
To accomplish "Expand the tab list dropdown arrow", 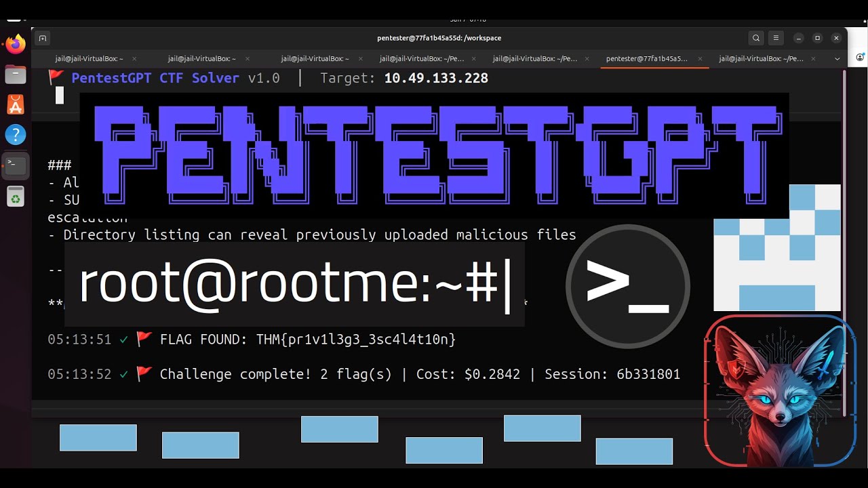I will 837,59.
